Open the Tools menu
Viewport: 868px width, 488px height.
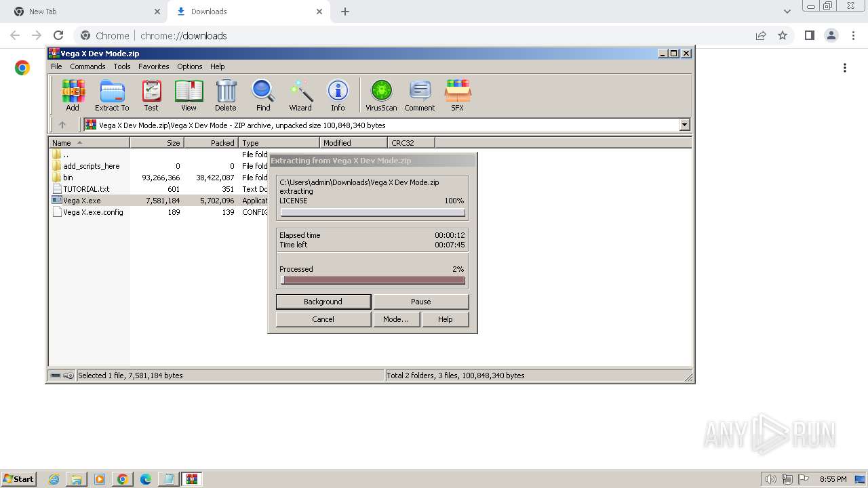[x=122, y=66]
